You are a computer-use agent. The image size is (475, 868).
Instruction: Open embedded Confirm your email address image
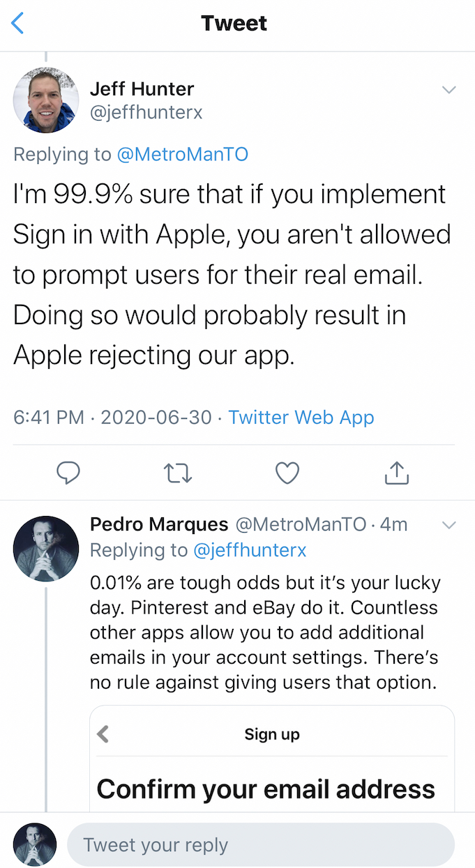272,774
